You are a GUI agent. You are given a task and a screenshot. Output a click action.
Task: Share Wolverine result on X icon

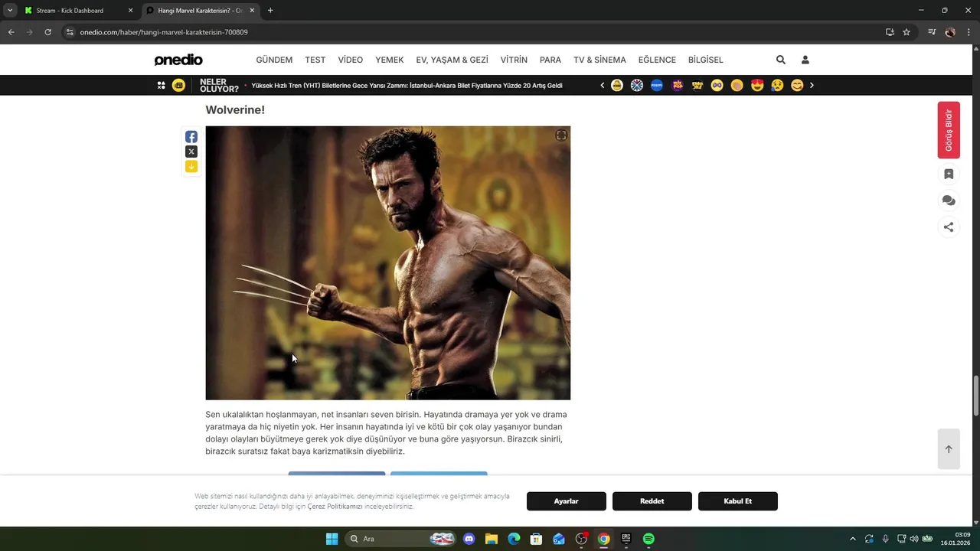[191, 152]
